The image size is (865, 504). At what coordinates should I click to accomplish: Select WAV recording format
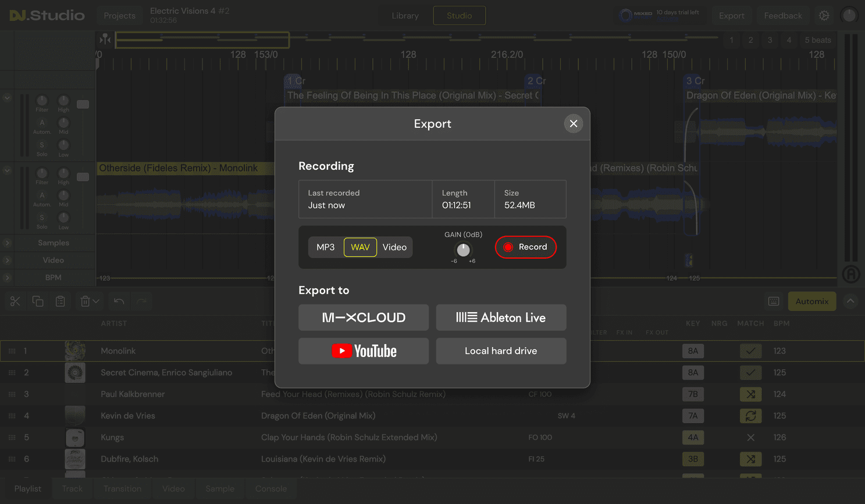click(x=360, y=247)
